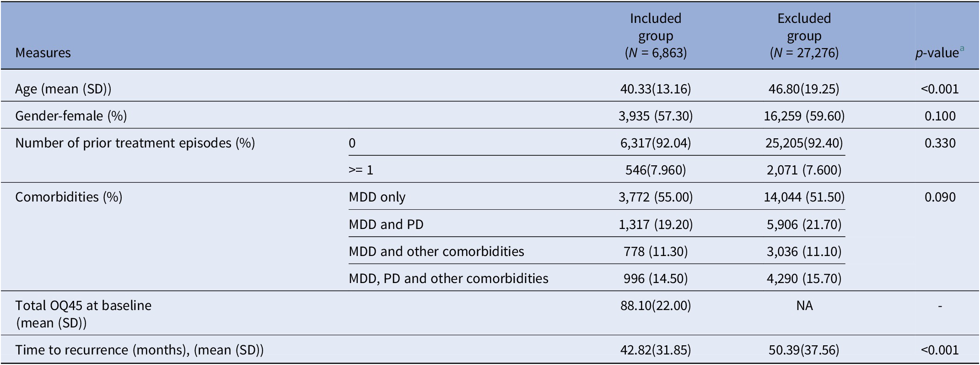
Task: Click the 'MDD only' subcategory cell
Action: click(377, 197)
